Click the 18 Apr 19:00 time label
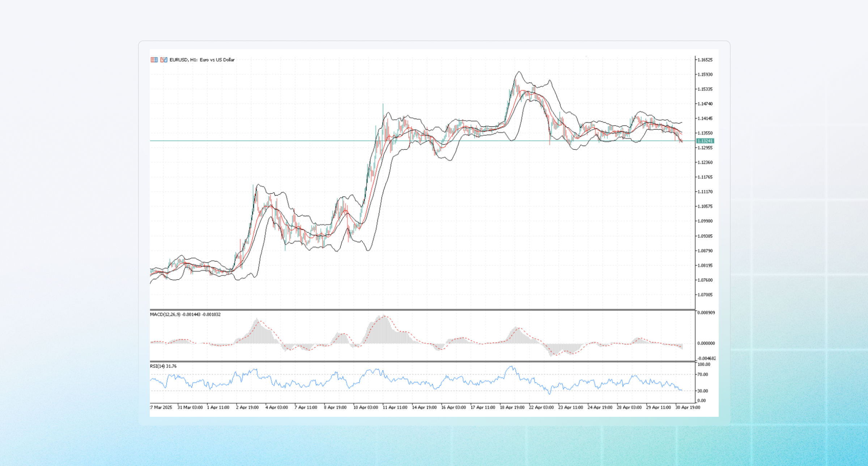Screen dimensions: 868x466 [x=512, y=407]
